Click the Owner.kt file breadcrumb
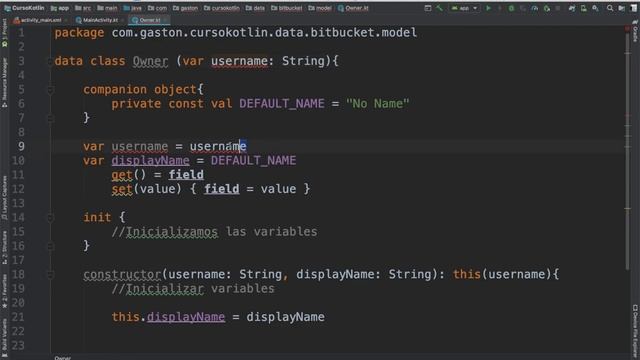Screen dimensions: 640x360 [x=353, y=8]
